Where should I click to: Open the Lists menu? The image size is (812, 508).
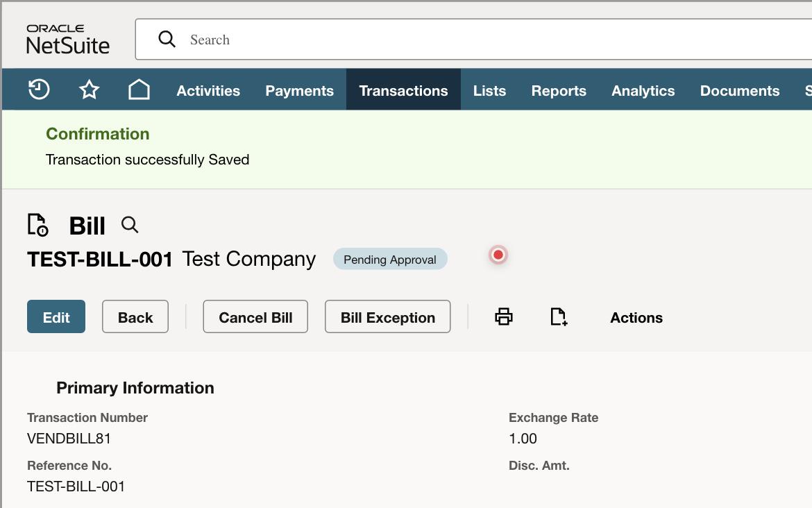click(x=489, y=91)
